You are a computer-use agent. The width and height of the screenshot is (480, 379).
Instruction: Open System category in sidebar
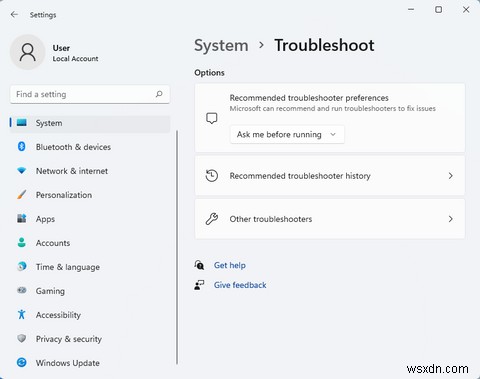90,123
